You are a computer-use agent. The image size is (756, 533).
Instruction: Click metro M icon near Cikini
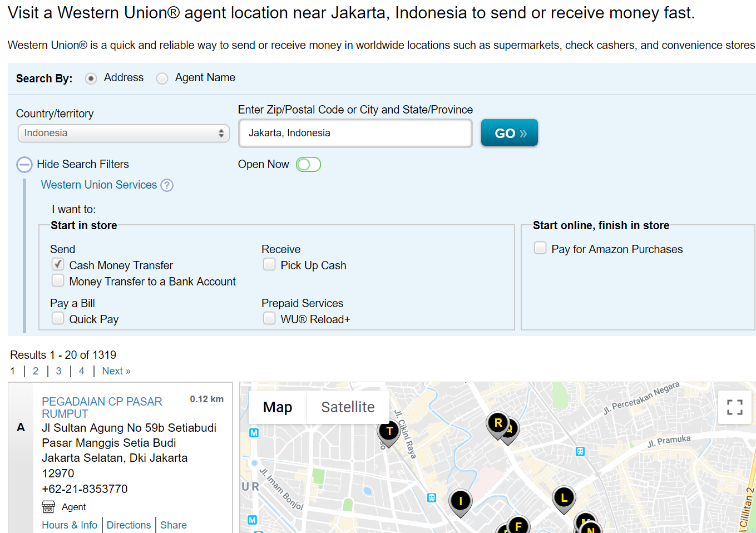point(254,433)
